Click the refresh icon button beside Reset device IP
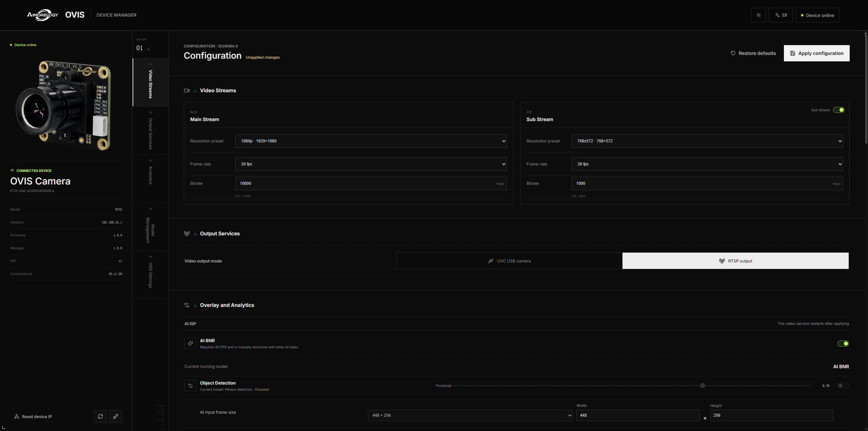This screenshot has width=868, height=431. coord(100,416)
